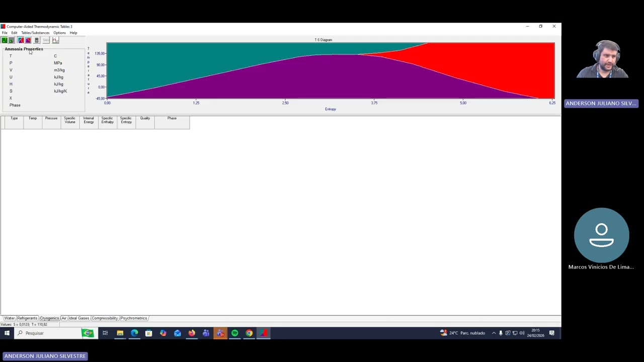Click the CATT3 application taskbar icon
The image size is (644, 362).
263,333
